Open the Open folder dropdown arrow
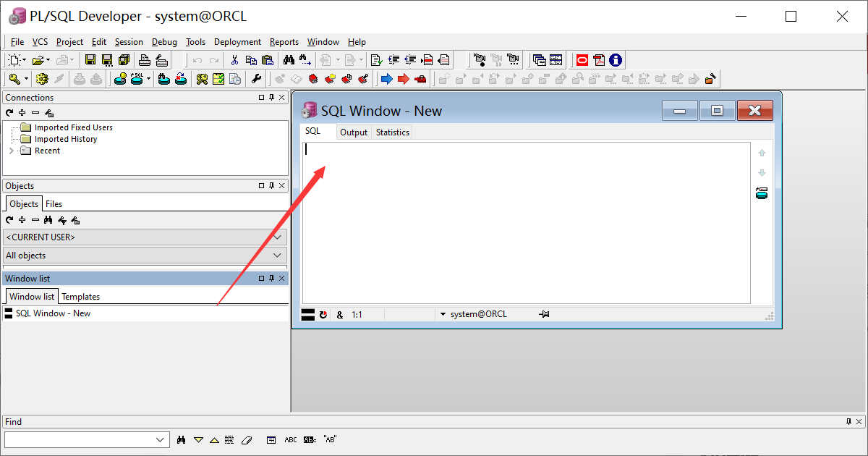 tap(48, 60)
